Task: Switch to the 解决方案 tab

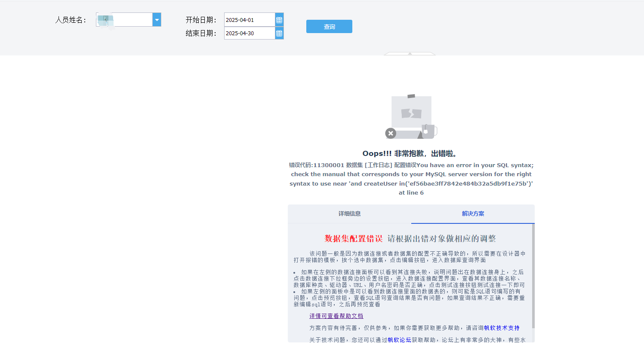Action: point(473,214)
